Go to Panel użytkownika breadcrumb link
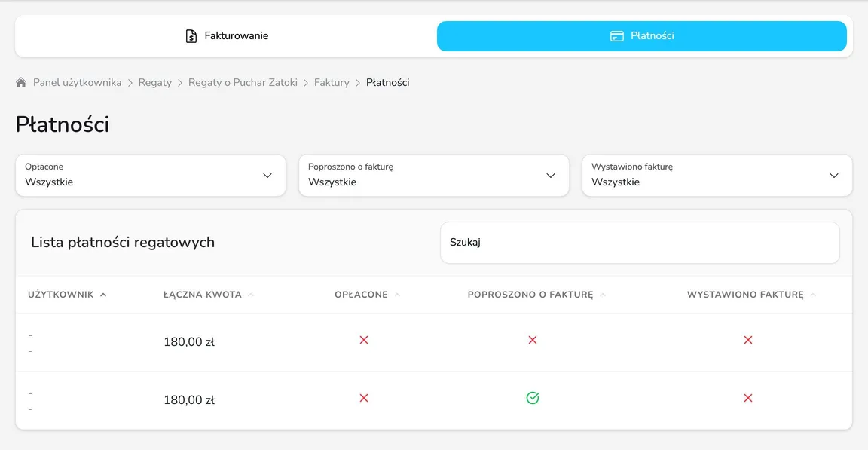 coord(77,82)
